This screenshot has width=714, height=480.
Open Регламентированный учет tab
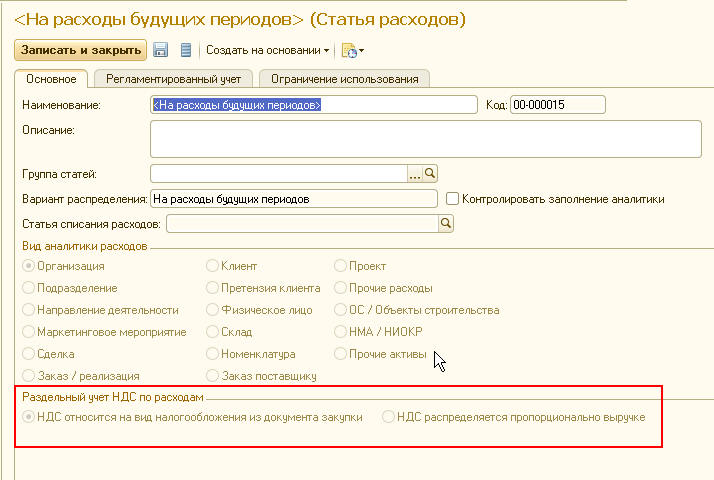173,79
